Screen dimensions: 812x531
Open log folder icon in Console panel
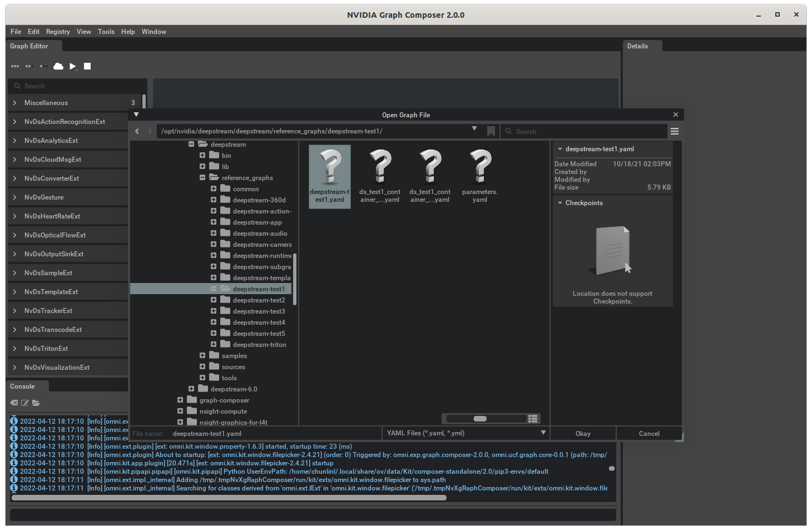(36, 403)
